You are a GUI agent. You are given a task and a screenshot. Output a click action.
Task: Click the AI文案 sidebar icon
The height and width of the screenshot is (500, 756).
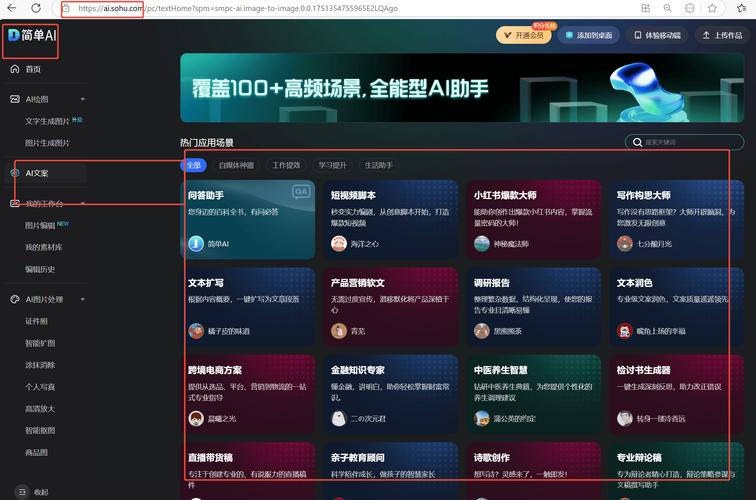(x=15, y=173)
